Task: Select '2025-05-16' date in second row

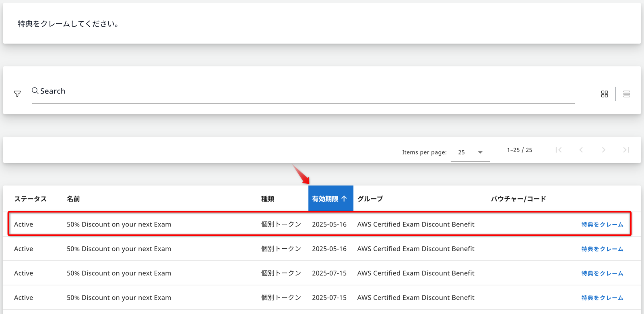Action: pyautogui.click(x=329, y=249)
